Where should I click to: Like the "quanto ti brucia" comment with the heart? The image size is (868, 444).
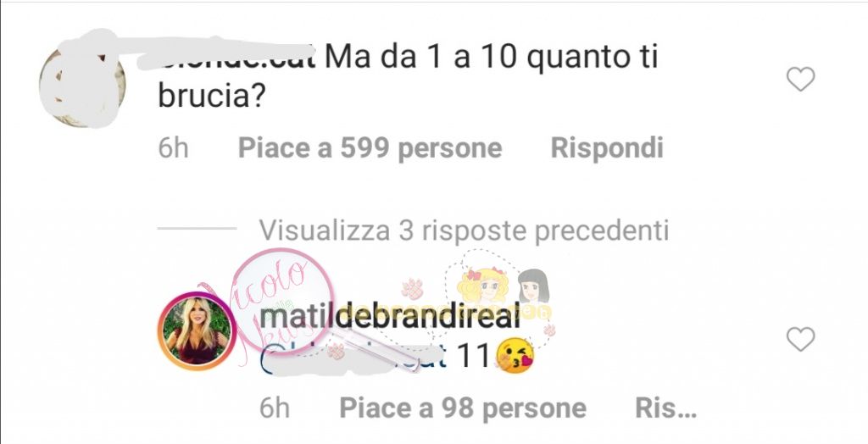(800, 79)
